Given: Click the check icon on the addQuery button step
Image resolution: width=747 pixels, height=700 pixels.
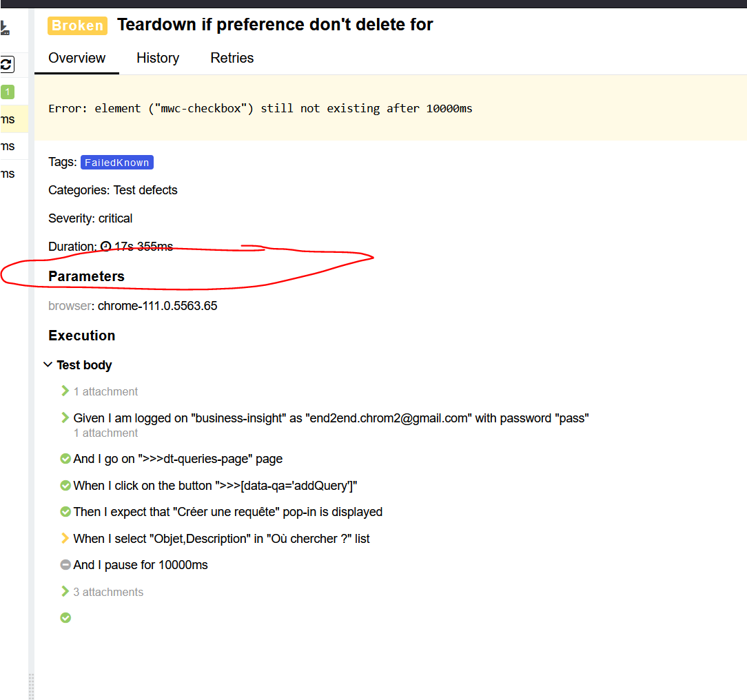Looking at the screenshot, I should point(65,485).
